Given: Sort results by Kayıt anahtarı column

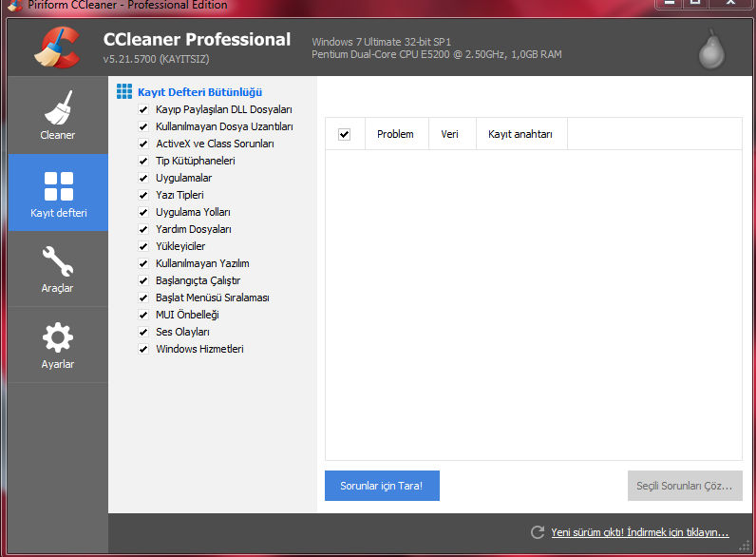Looking at the screenshot, I should pyautogui.click(x=522, y=134).
